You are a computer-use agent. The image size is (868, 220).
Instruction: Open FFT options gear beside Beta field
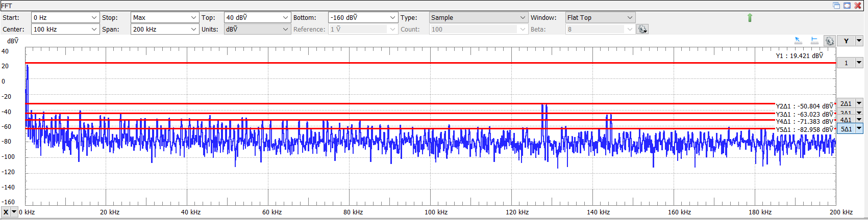tap(642, 30)
